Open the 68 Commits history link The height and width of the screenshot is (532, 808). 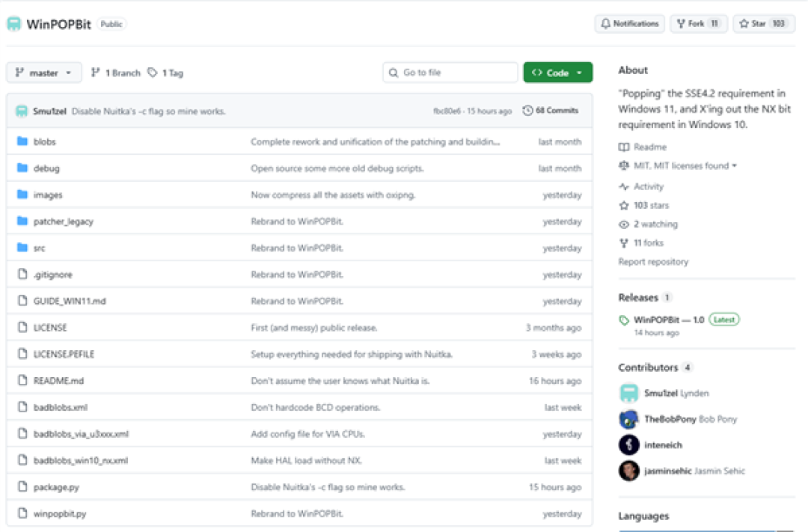point(551,110)
